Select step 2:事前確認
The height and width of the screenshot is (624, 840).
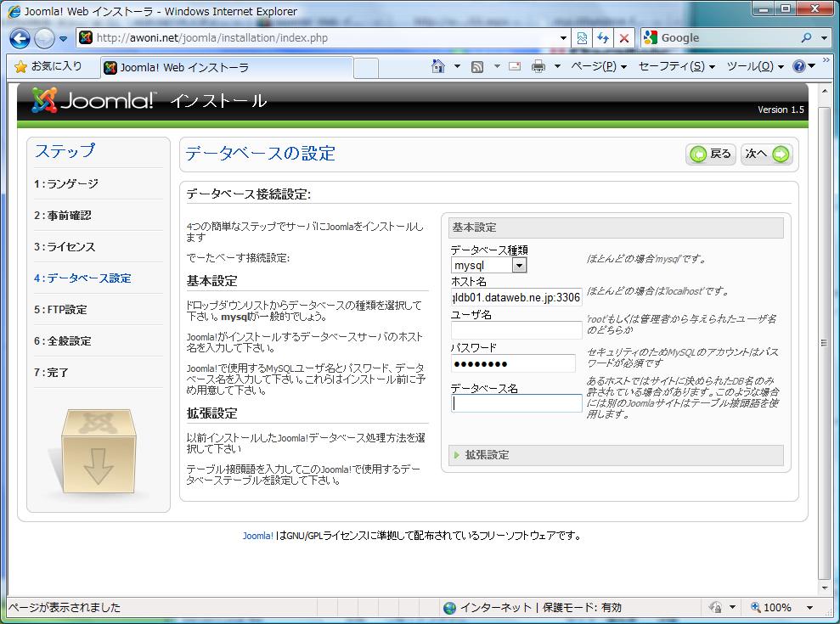62,216
